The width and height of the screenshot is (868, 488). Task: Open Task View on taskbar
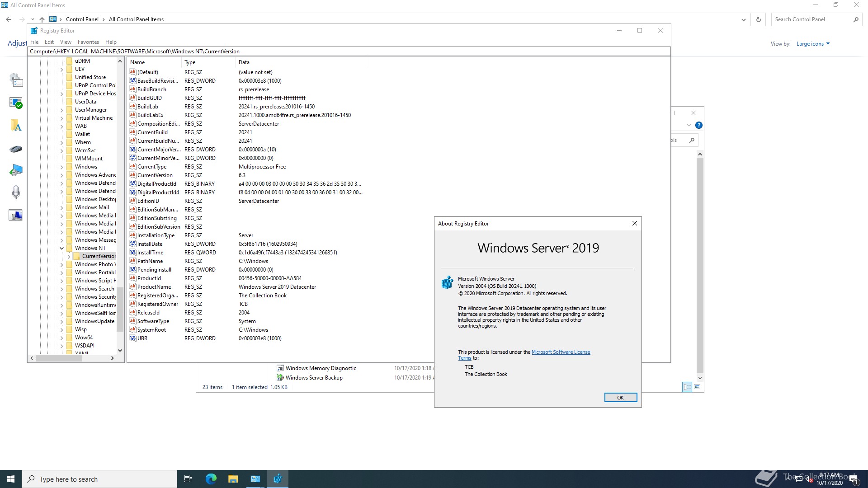(x=188, y=479)
